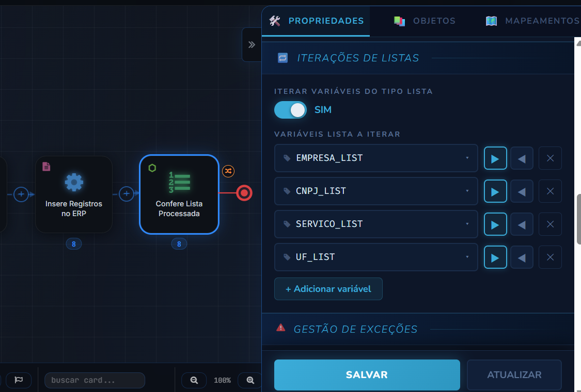581x392 pixels.
Task: Remove the CNPJ_LIST variable
Action: pyautogui.click(x=550, y=191)
